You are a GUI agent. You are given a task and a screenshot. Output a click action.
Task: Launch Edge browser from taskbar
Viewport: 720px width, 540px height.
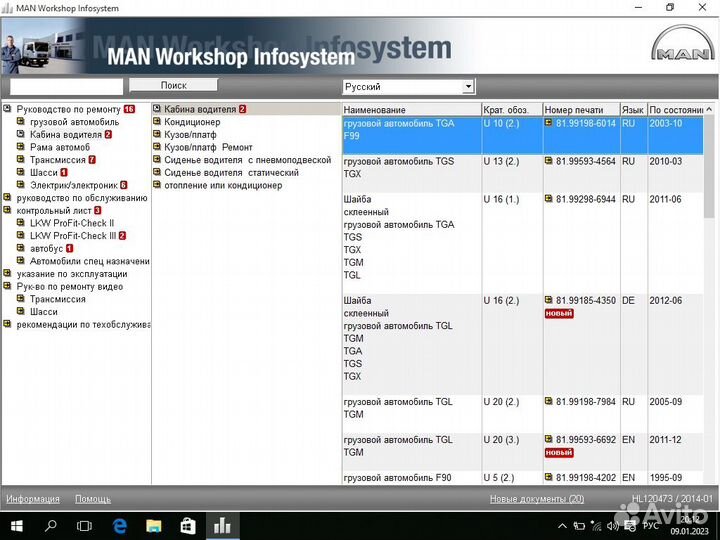pyautogui.click(x=119, y=526)
